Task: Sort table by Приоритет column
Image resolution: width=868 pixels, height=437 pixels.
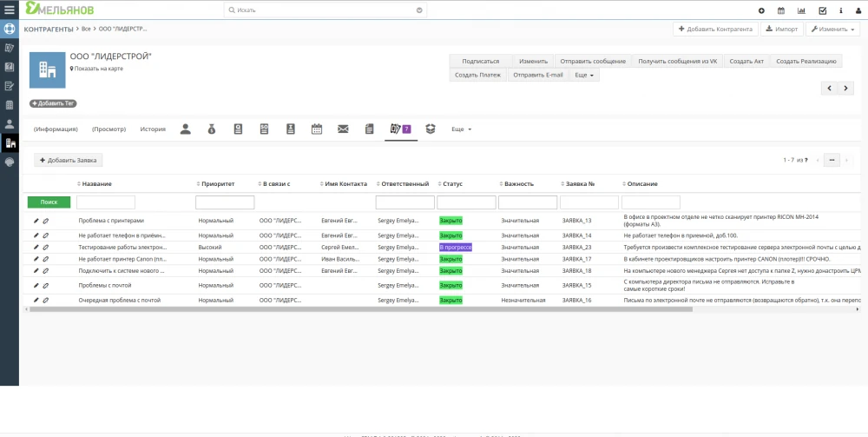Action: coord(216,184)
